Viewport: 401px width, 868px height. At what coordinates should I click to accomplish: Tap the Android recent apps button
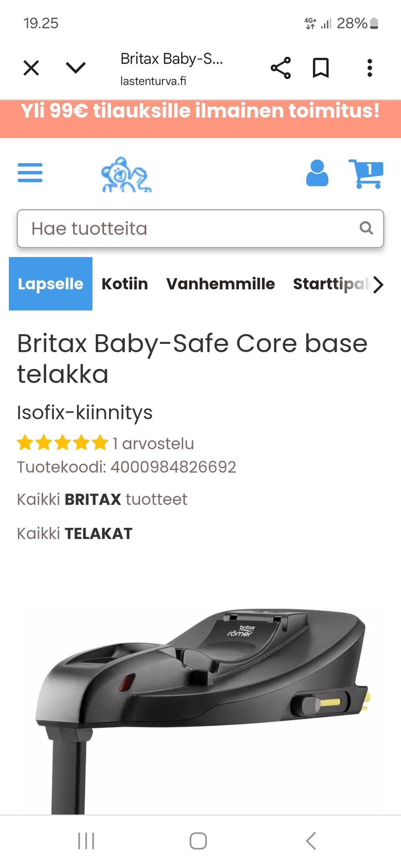(86, 841)
